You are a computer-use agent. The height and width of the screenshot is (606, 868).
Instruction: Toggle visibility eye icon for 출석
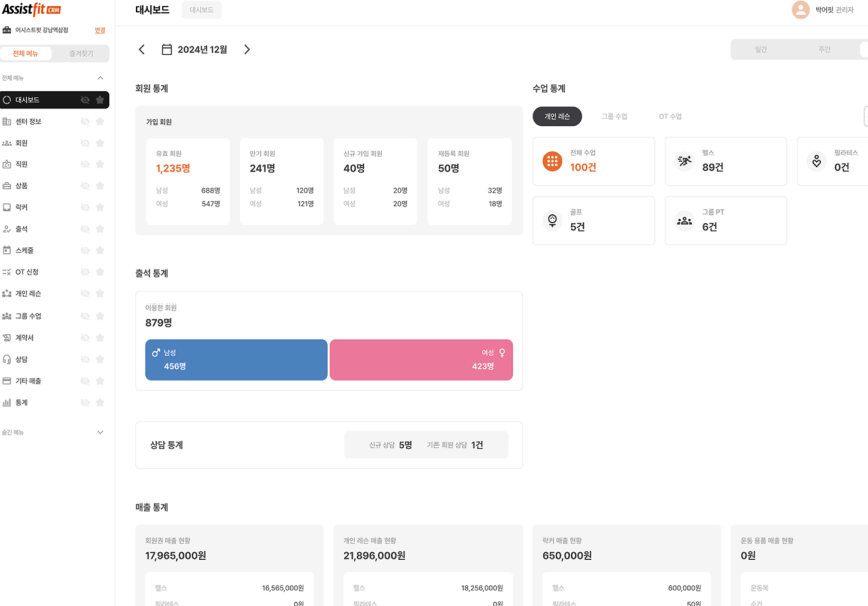coord(85,229)
